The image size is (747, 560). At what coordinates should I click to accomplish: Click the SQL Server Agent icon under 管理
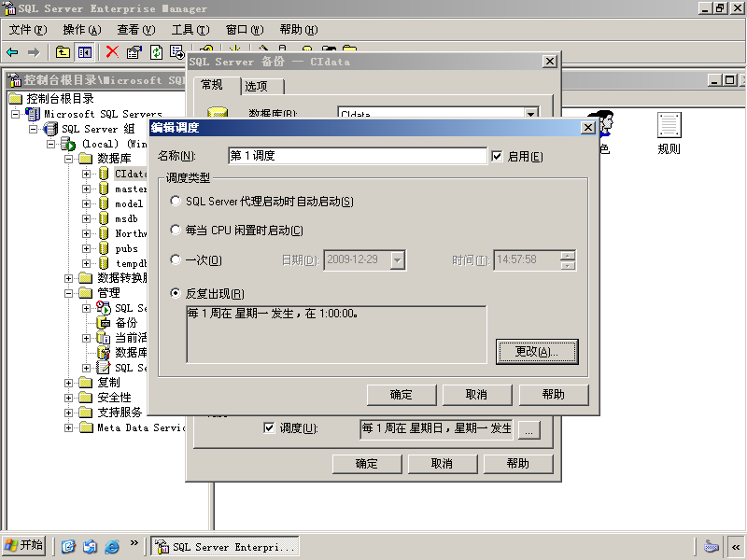click(x=104, y=308)
